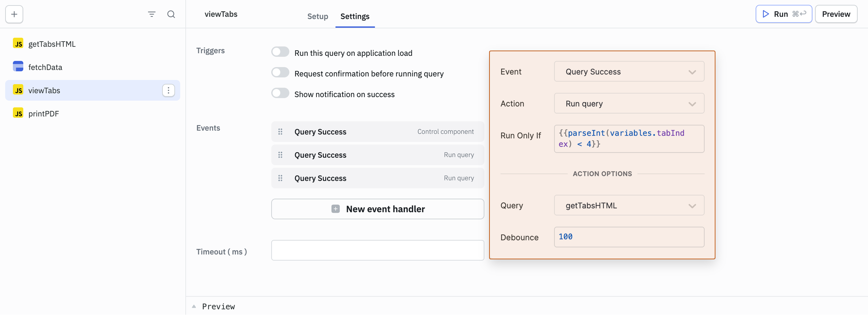Screen dimensions: 868x315
Task: Open the Action dropdown showing Run query
Action: coord(629,103)
